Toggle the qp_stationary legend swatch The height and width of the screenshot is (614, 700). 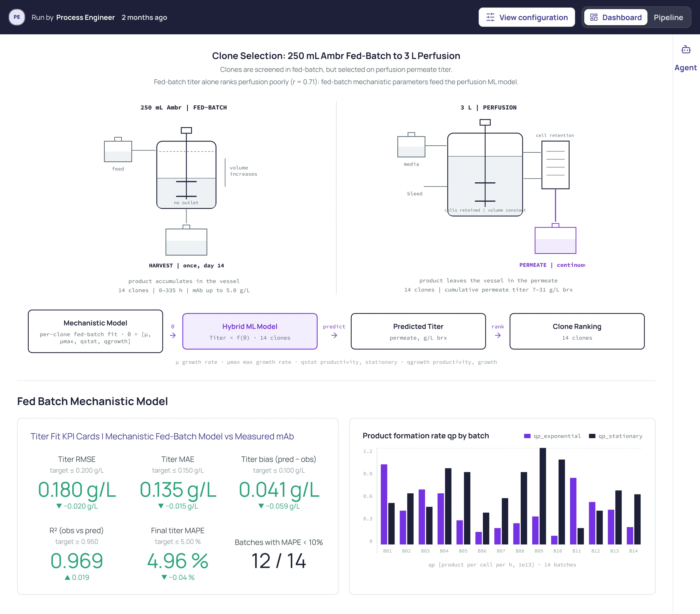[x=592, y=436]
